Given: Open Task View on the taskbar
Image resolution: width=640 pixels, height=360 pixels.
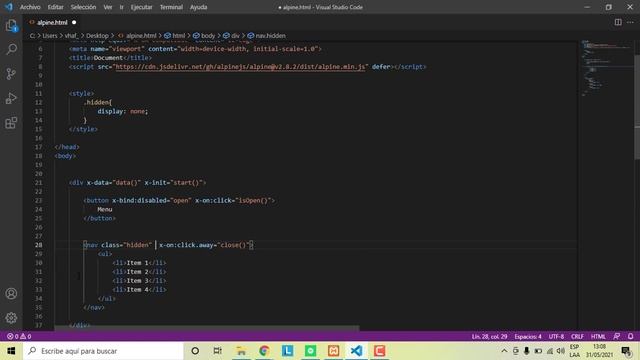Looking at the screenshot, I should pos(218,351).
